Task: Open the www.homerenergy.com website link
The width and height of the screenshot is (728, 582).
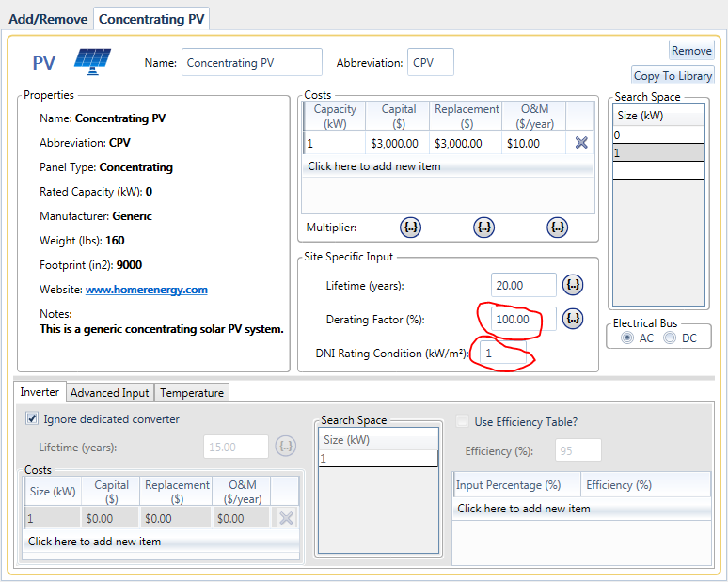Action: [x=146, y=290]
